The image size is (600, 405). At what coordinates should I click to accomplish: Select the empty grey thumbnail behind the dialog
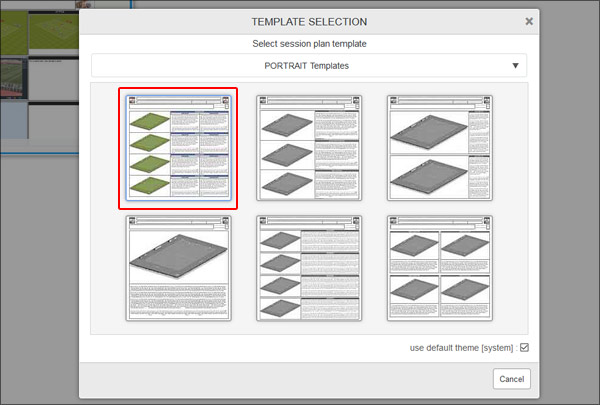click(52, 76)
